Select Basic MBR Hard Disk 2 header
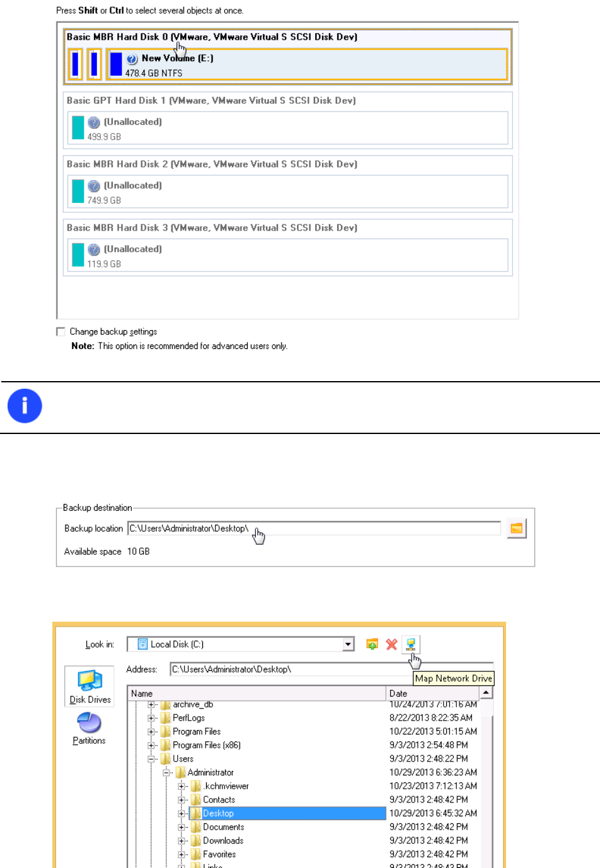The height and width of the screenshot is (868, 600). click(212, 164)
